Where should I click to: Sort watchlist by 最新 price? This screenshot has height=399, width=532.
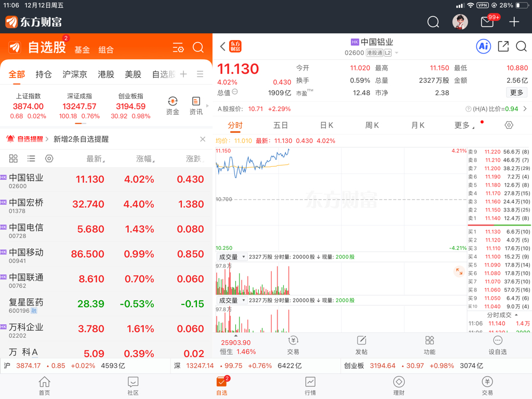pyautogui.click(x=96, y=158)
